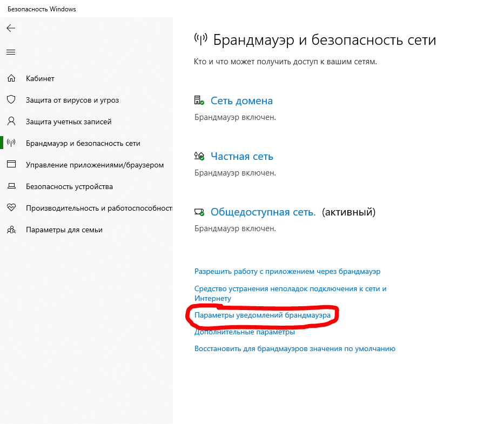Click the bench icon beside Общедоступная сеть
Image resolution: width=504 pixels, height=424 pixels.
tap(199, 212)
